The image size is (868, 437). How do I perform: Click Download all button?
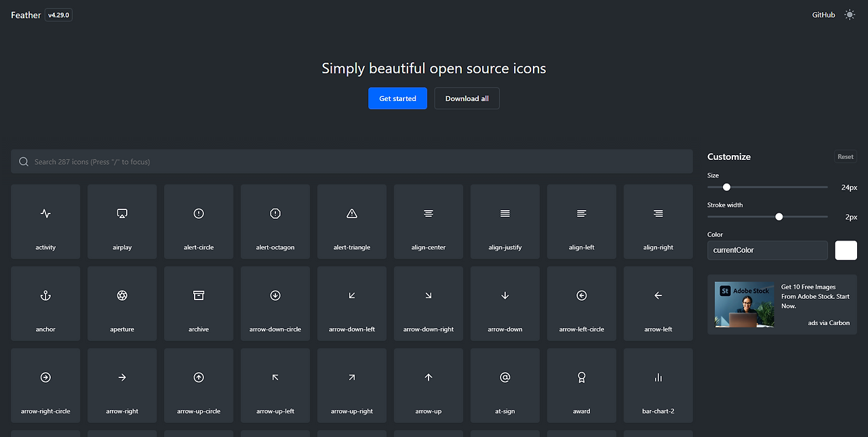click(467, 98)
